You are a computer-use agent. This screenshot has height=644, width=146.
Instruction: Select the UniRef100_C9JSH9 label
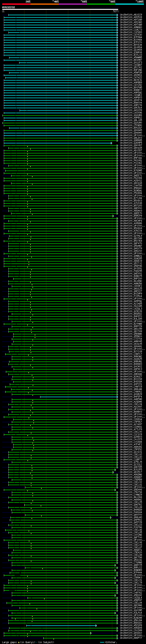pos(131,631)
